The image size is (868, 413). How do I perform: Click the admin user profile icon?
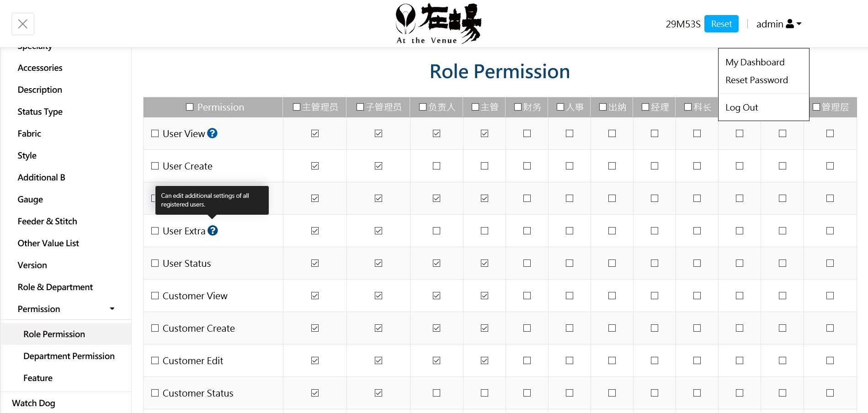(x=790, y=24)
